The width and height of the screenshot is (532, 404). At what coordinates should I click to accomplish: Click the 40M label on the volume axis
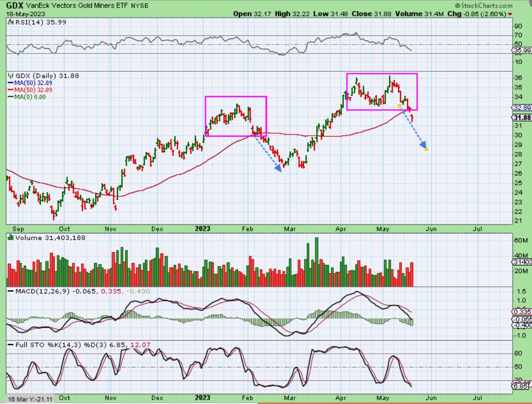[x=521, y=256]
